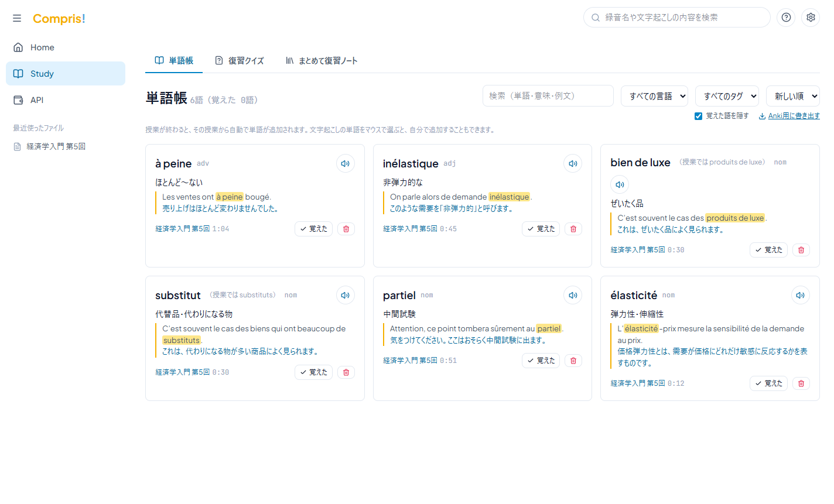
Task: Play pronunciation of partiel
Action: tap(573, 295)
